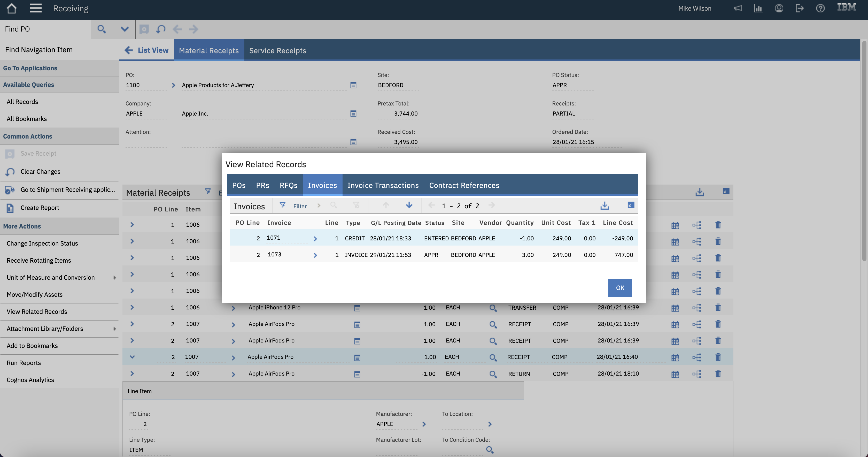
Task: Open the maximize dialog toggle for Invoices
Action: (631, 205)
